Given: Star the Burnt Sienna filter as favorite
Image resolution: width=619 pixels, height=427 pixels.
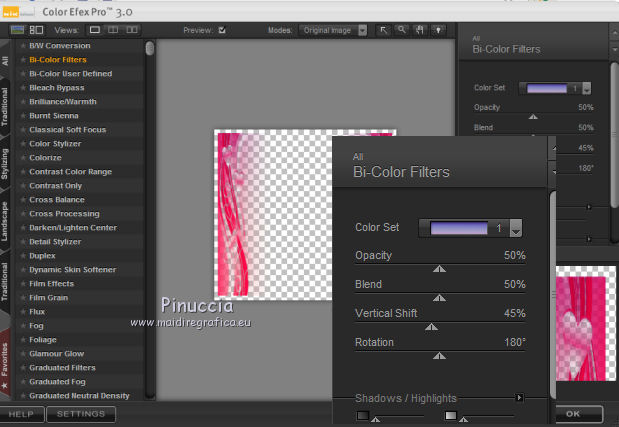Looking at the screenshot, I should point(23,116).
